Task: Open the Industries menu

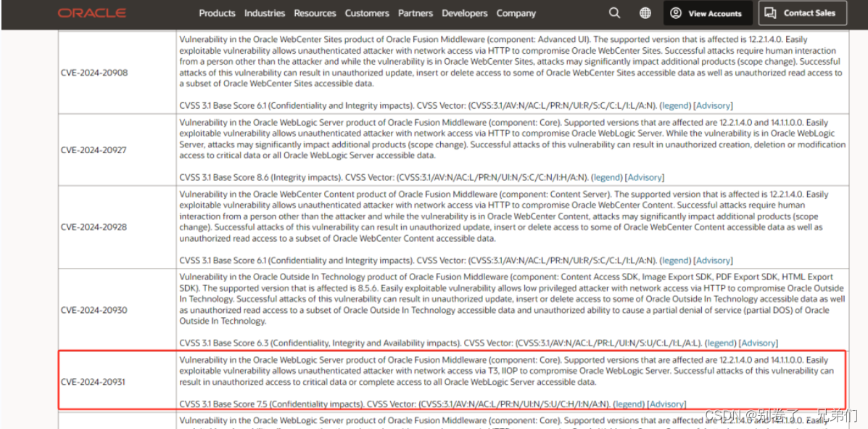Action: tap(265, 13)
